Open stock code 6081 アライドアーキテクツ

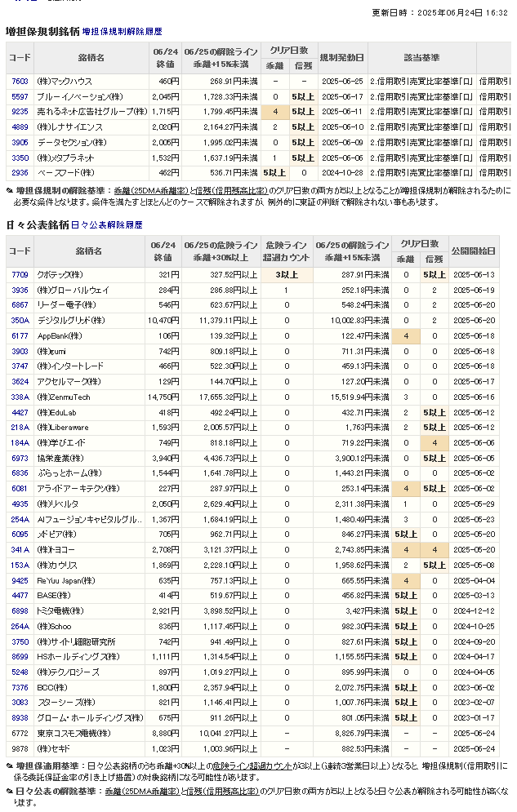(20, 488)
